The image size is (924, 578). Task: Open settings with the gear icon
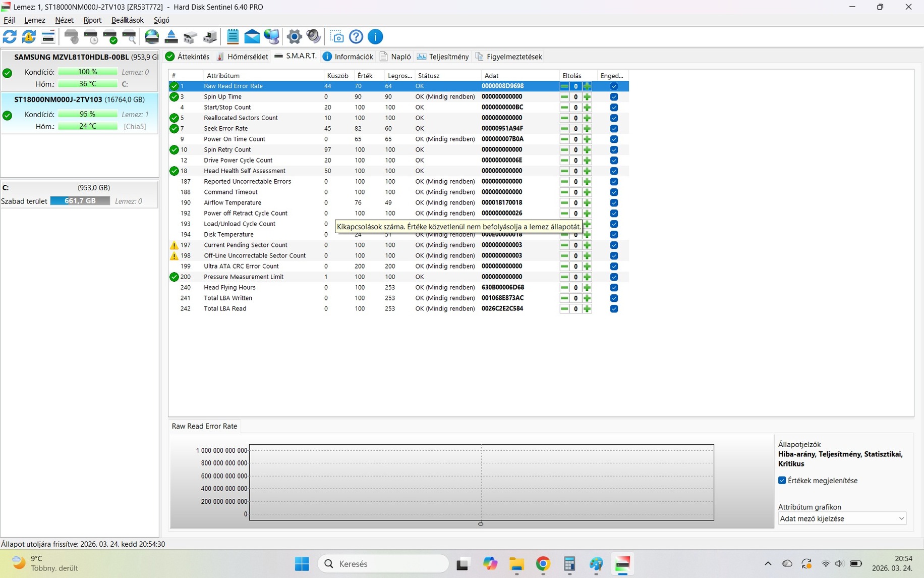coord(295,37)
